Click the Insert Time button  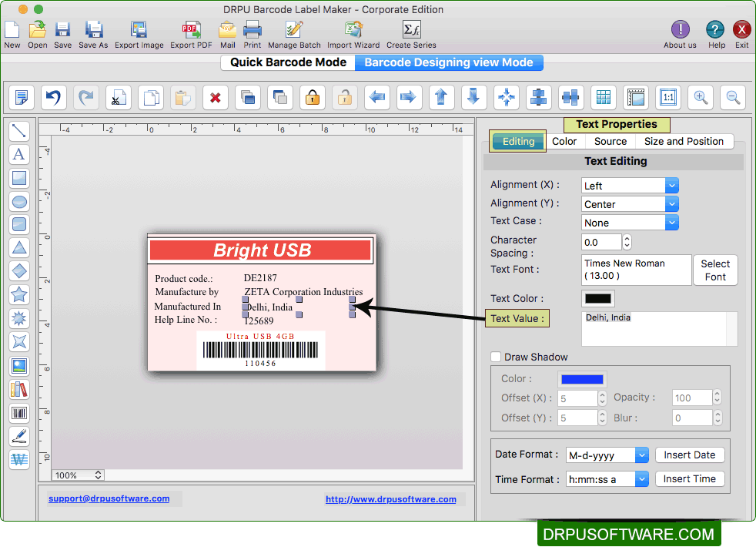click(690, 479)
